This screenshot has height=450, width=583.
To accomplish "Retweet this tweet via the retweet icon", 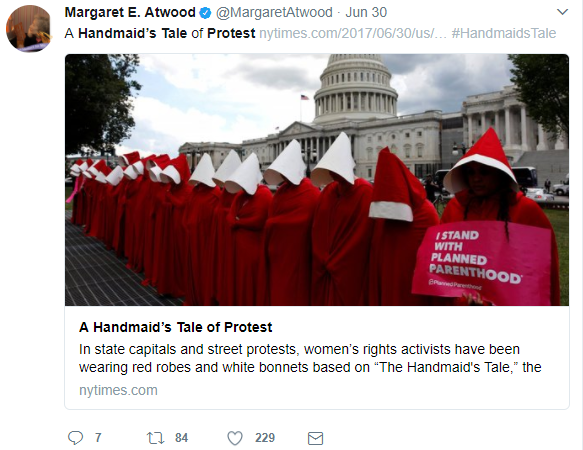I will [155, 438].
